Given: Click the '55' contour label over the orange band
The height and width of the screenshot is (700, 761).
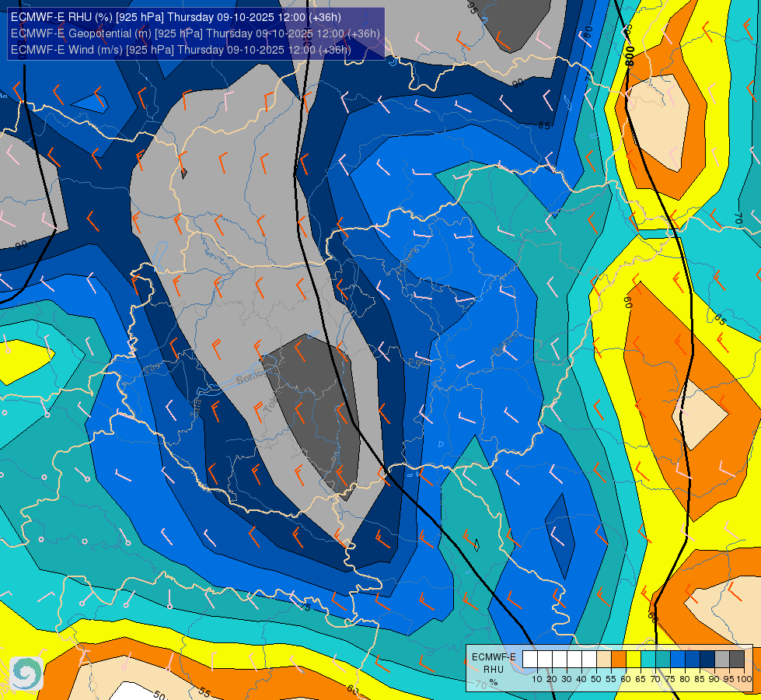Looking at the screenshot, I should pos(204,692).
